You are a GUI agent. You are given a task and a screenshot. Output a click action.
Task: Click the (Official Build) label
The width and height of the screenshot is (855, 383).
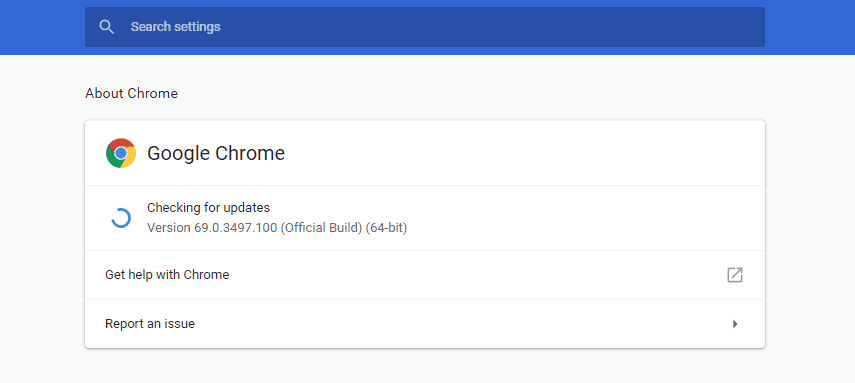tap(321, 228)
